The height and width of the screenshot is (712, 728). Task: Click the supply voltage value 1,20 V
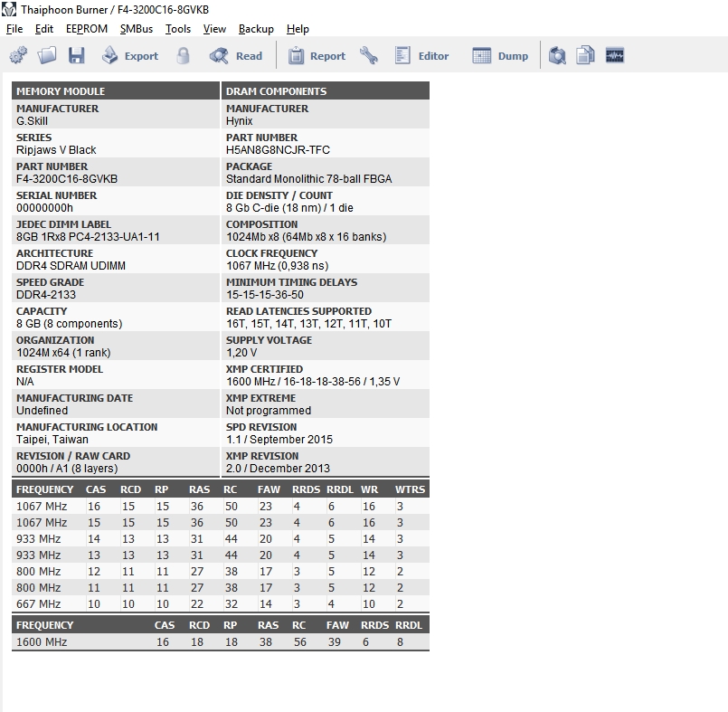click(241, 353)
